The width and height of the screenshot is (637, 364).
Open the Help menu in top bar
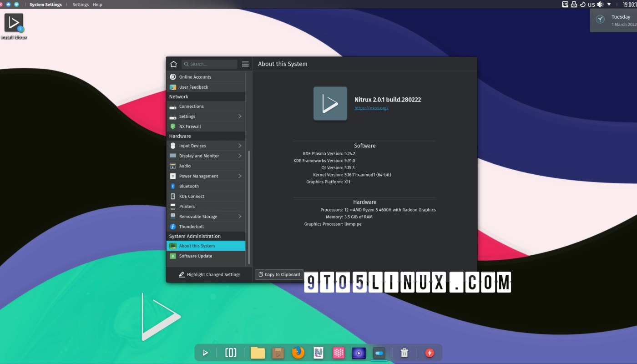coord(97,5)
